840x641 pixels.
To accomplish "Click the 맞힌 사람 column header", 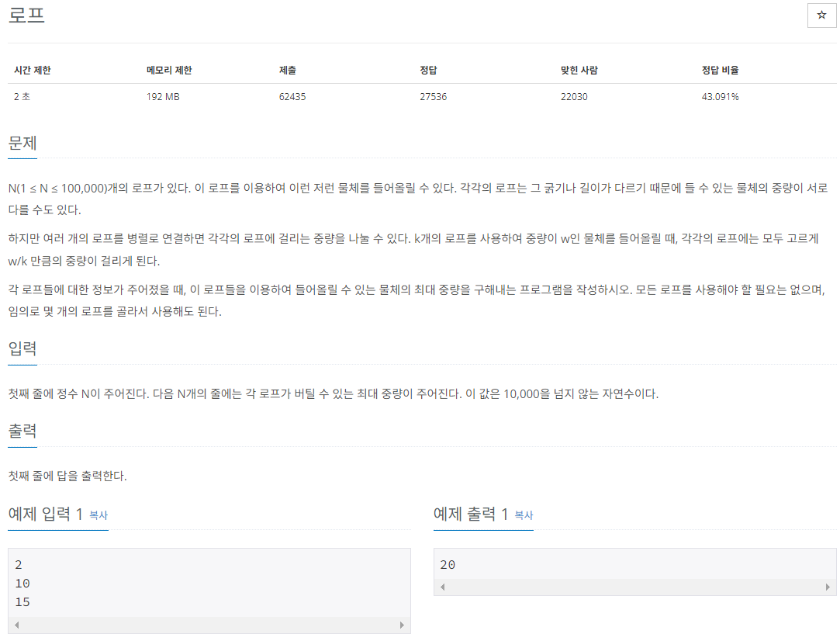I will click(x=579, y=70).
